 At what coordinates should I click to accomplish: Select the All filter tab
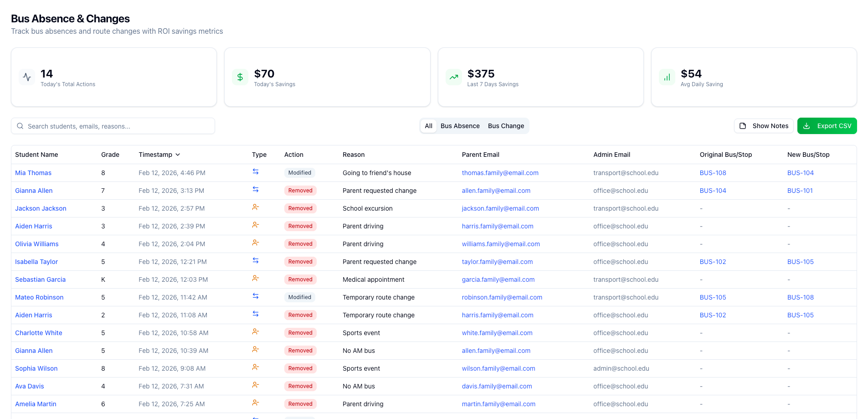[x=428, y=126]
